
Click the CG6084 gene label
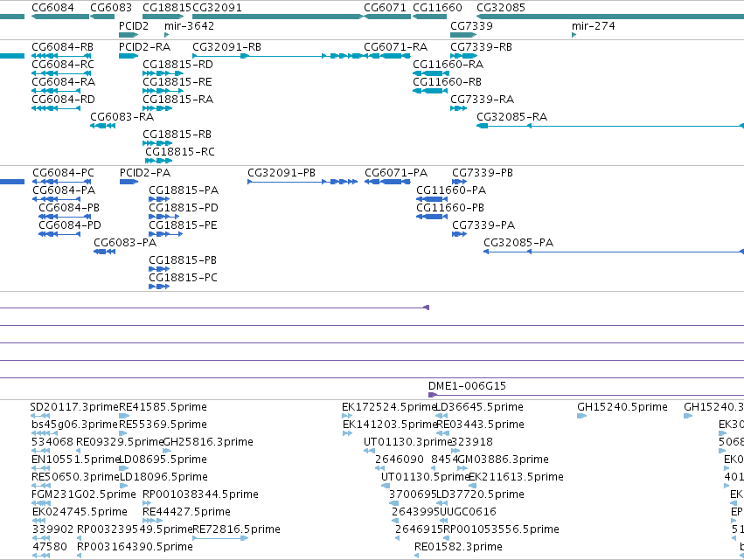pyautogui.click(x=52, y=8)
